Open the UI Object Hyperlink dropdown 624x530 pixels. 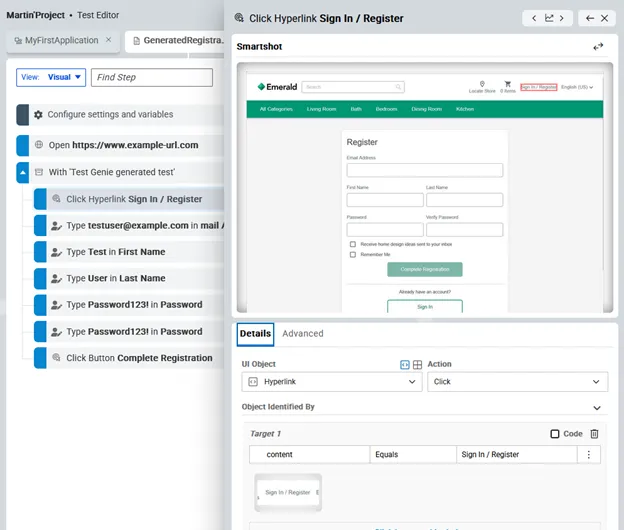pos(332,382)
